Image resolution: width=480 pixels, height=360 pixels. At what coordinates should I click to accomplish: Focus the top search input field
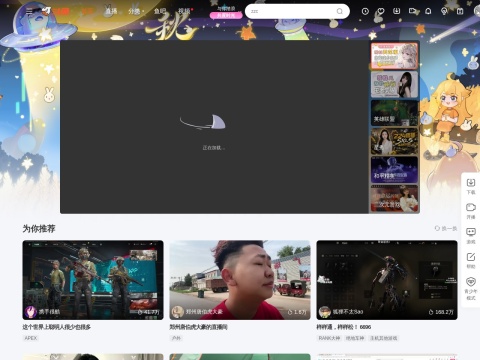click(x=292, y=11)
